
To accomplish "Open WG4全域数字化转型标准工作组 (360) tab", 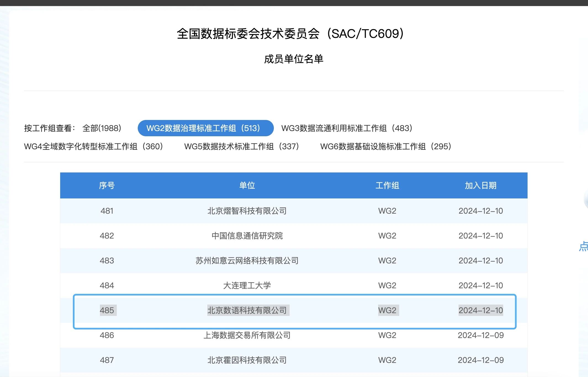I will pos(94,146).
